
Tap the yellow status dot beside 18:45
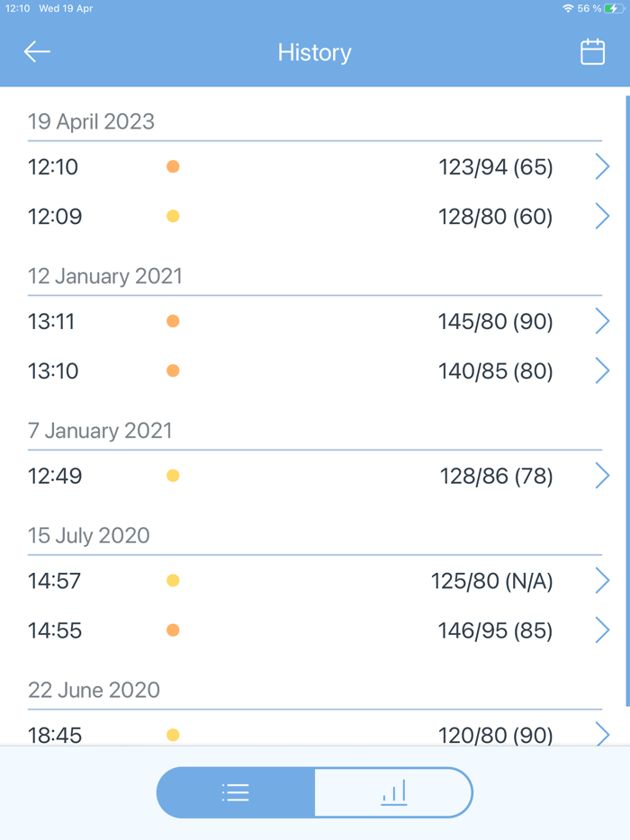click(x=172, y=734)
